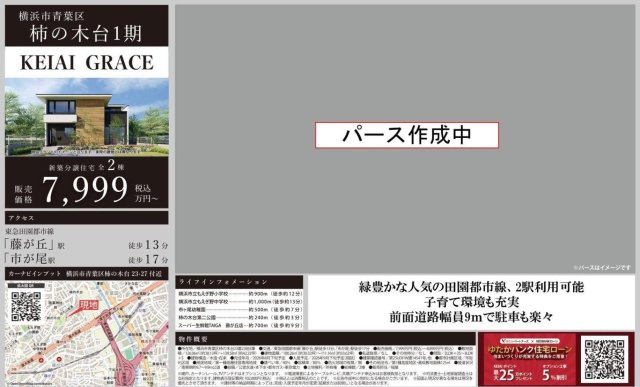Click the 前面道路幅員9m line

coord(471,317)
